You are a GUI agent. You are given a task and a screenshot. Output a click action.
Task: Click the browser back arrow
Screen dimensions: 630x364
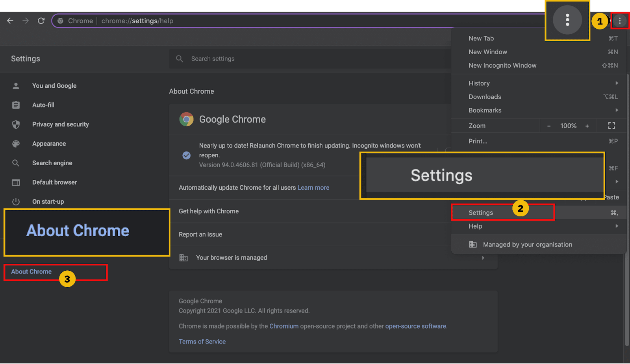10,20
